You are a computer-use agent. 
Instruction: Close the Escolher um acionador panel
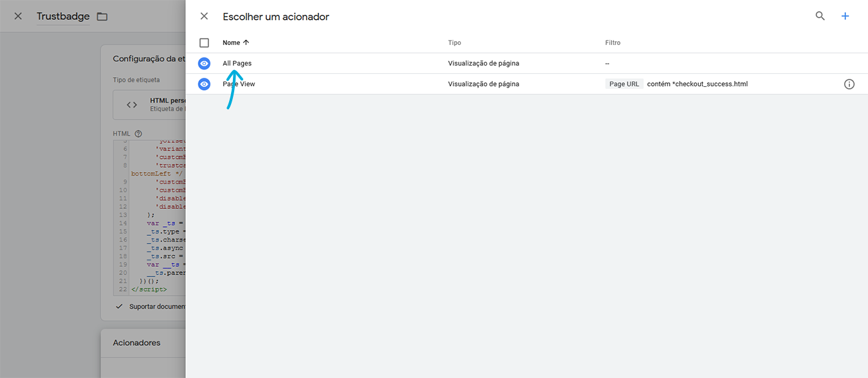pos(204,16)
